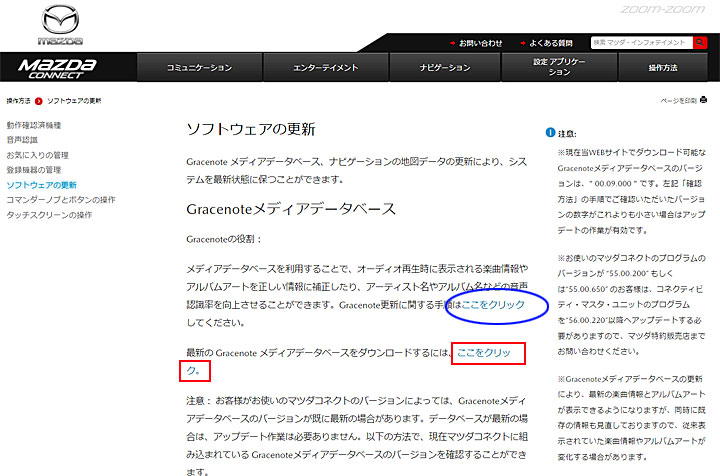
Task: Open the お気に入りの管理 sidebar link
Action: click(37, 155)
